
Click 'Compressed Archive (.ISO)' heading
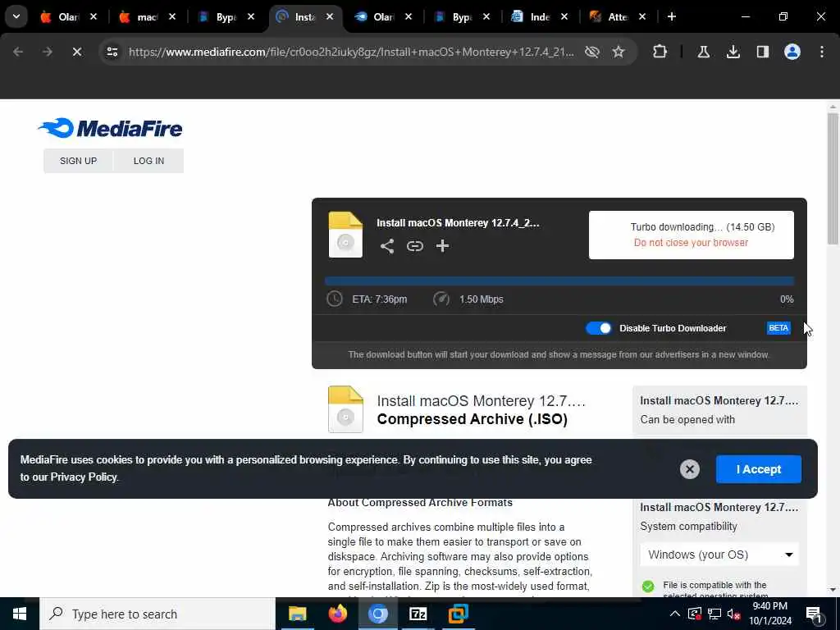point(472,419)
